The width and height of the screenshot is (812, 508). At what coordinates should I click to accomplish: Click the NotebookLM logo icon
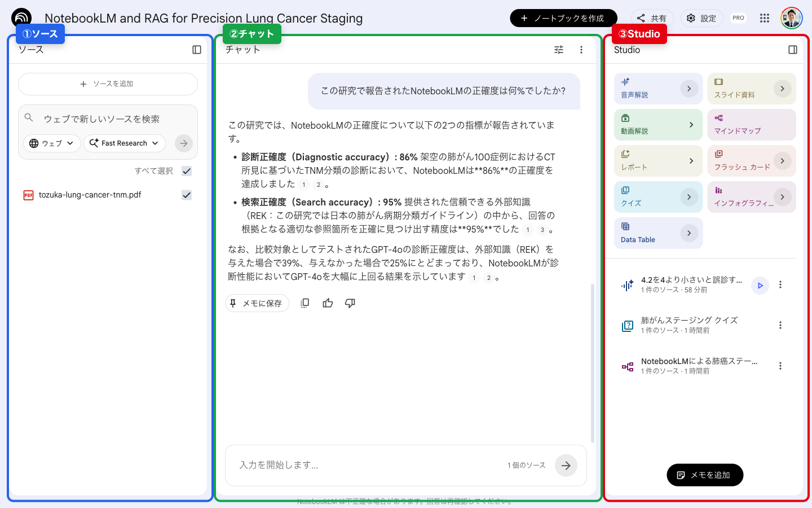pyautogui.click(x=21, y=18)
